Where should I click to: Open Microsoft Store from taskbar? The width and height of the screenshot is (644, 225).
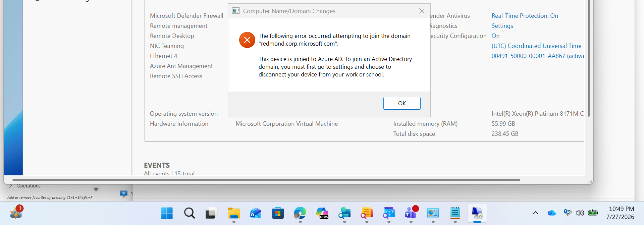(278, 213)
